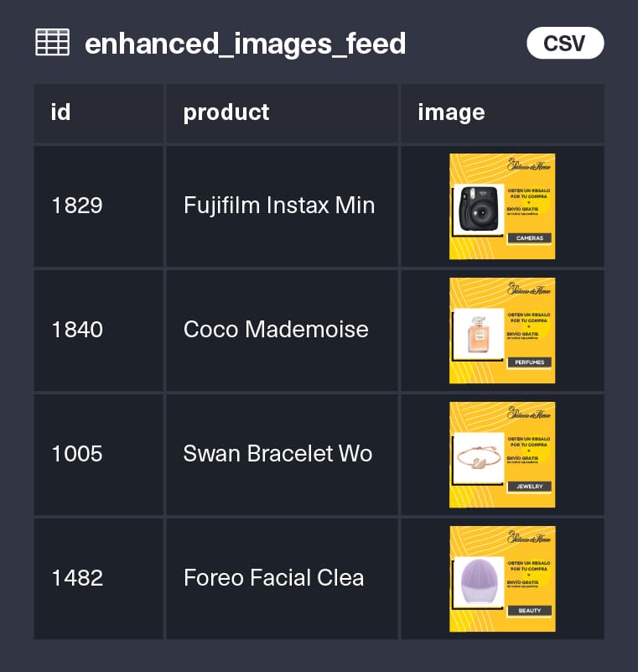This screenshot has width=638, height=672.
Task: Select the Coco Mademoise product cell
Action: coord(276,330)
